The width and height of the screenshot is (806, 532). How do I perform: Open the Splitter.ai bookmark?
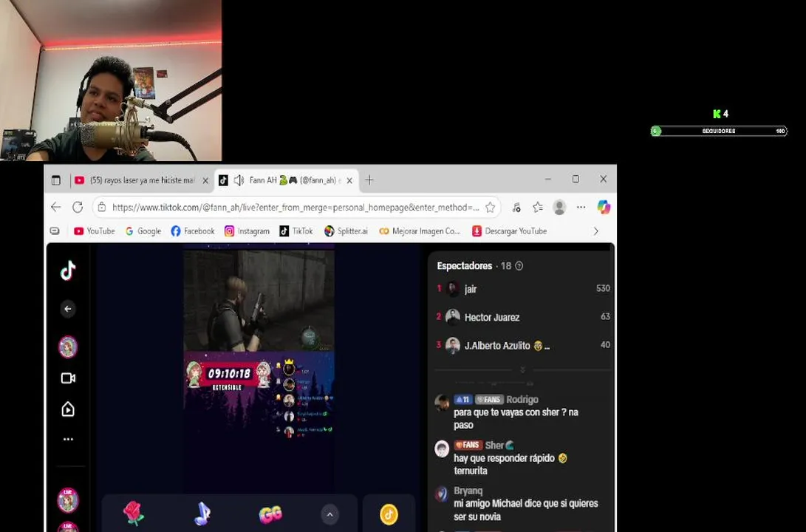coord(346,231)
